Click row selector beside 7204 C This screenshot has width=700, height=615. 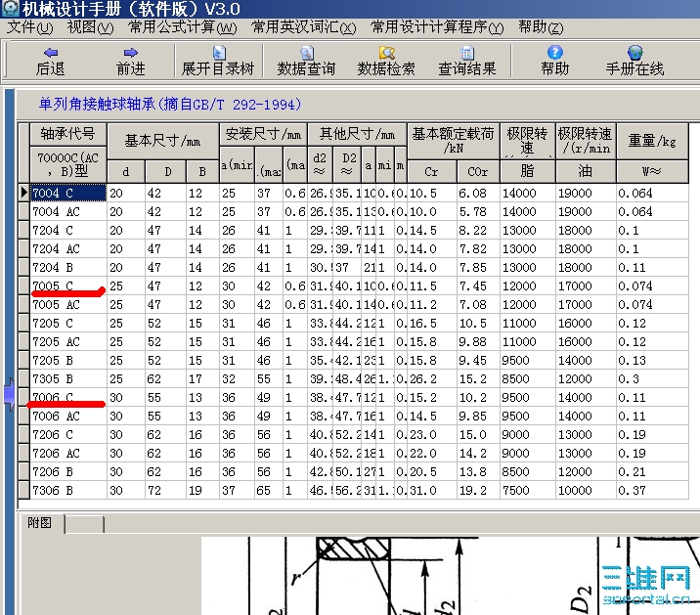24,231
